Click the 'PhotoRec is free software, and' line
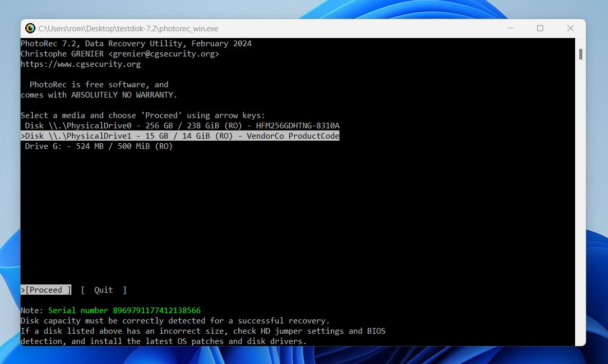The image size is (608, 364). [x=99, y=85]
